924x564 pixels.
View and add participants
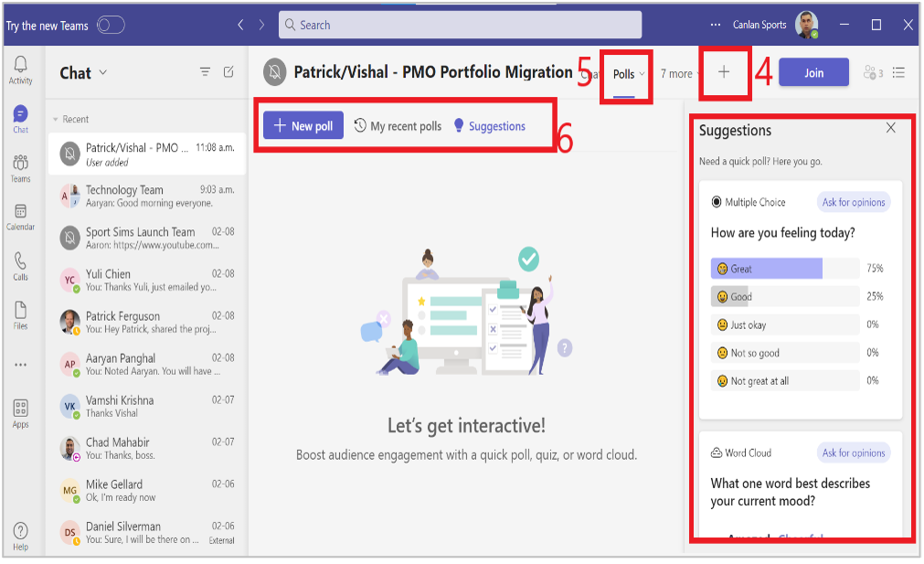873,72
